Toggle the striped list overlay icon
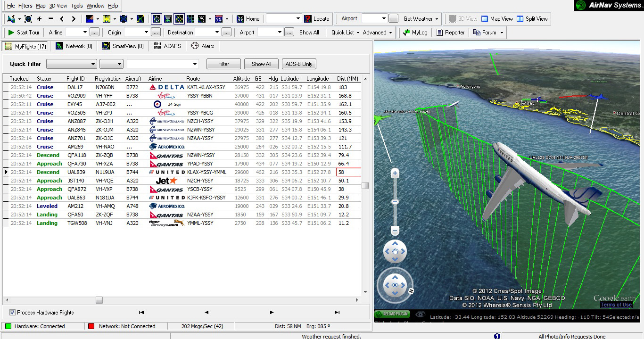The image size is (644, 339). coord(168,19)
